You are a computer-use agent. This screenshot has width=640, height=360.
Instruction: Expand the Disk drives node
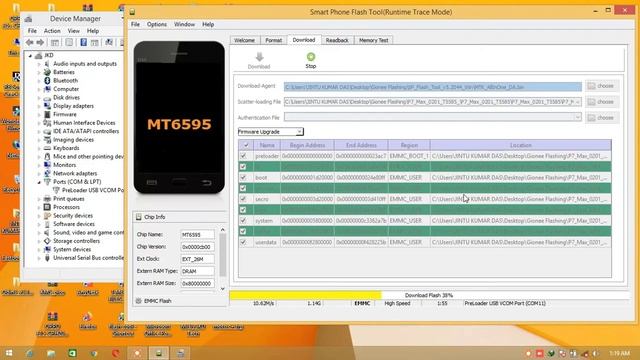pyautogui.click(x=39, y=98)
